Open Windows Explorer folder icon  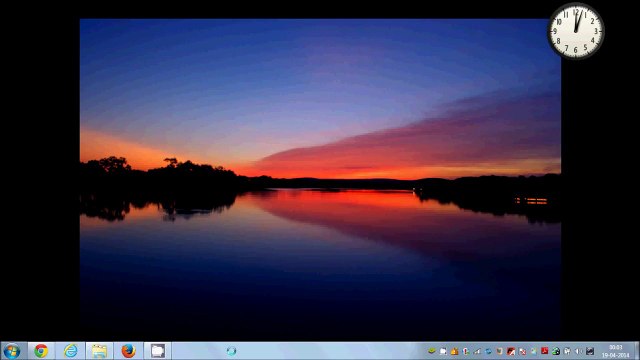click(x=99, y=351)
